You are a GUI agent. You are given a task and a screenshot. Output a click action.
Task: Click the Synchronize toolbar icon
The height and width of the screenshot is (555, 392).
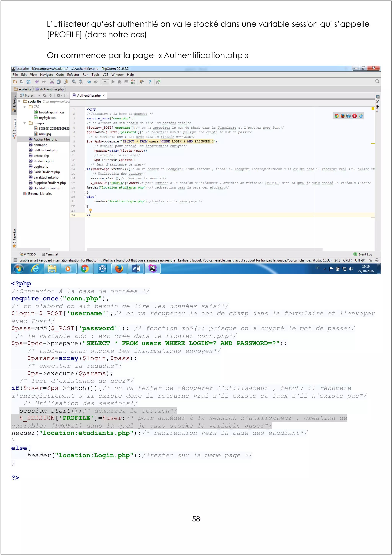[x=29, y=82]
